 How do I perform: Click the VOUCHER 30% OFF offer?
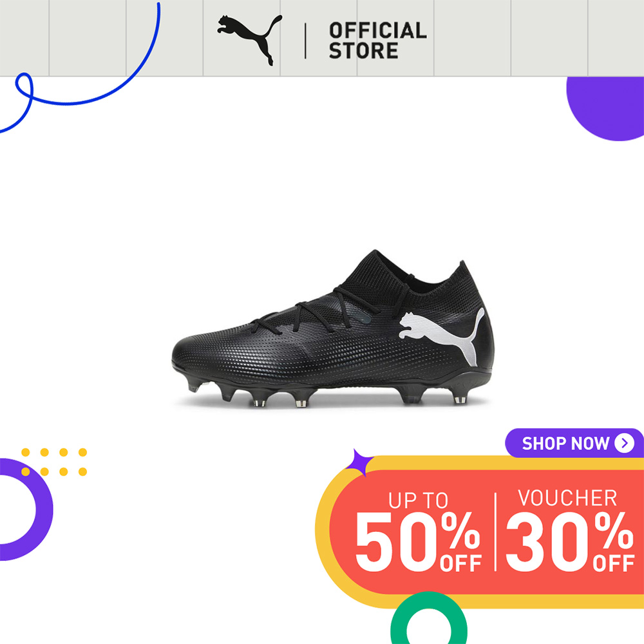pos(570,530)
